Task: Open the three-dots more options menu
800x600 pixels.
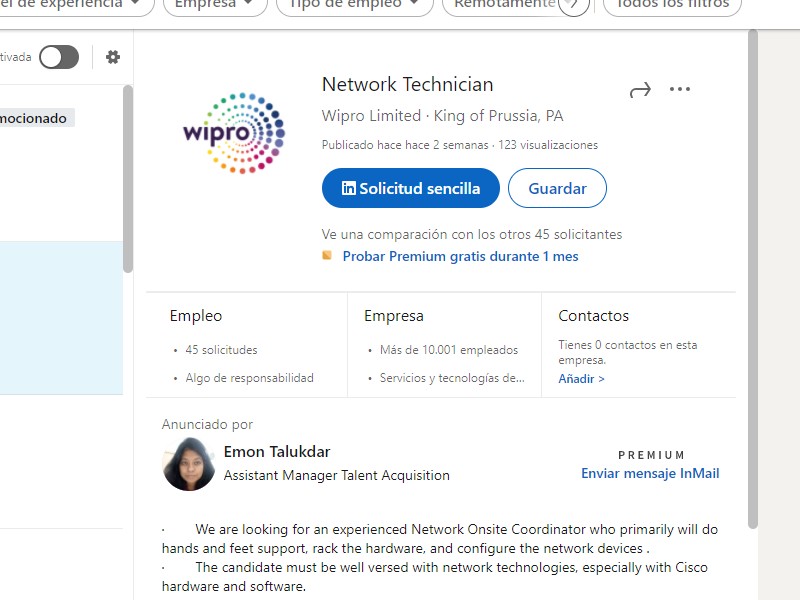Action: (680, 90)
